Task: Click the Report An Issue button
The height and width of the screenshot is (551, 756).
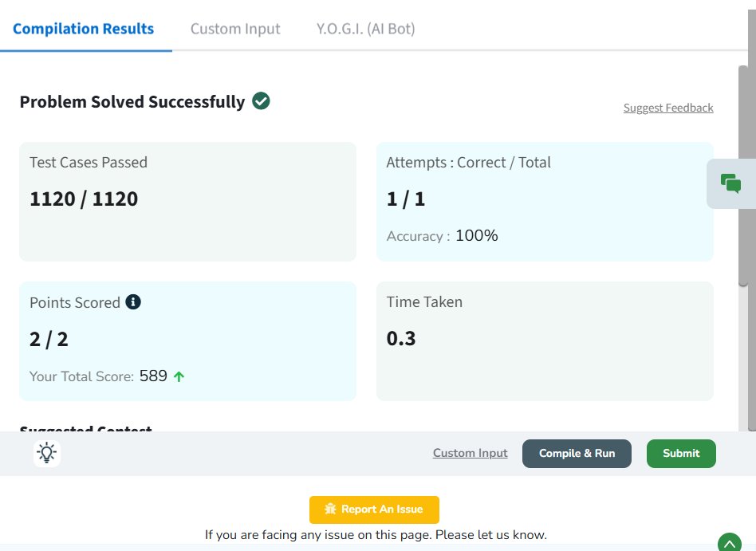Action: (374, 510)
